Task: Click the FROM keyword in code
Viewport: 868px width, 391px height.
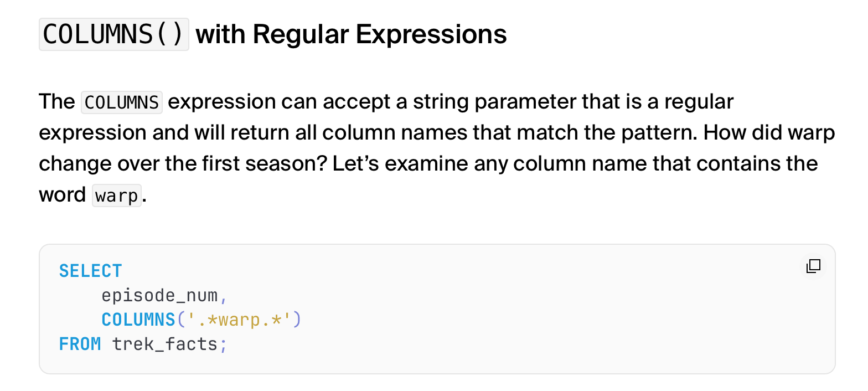Action: coord(80,344)
